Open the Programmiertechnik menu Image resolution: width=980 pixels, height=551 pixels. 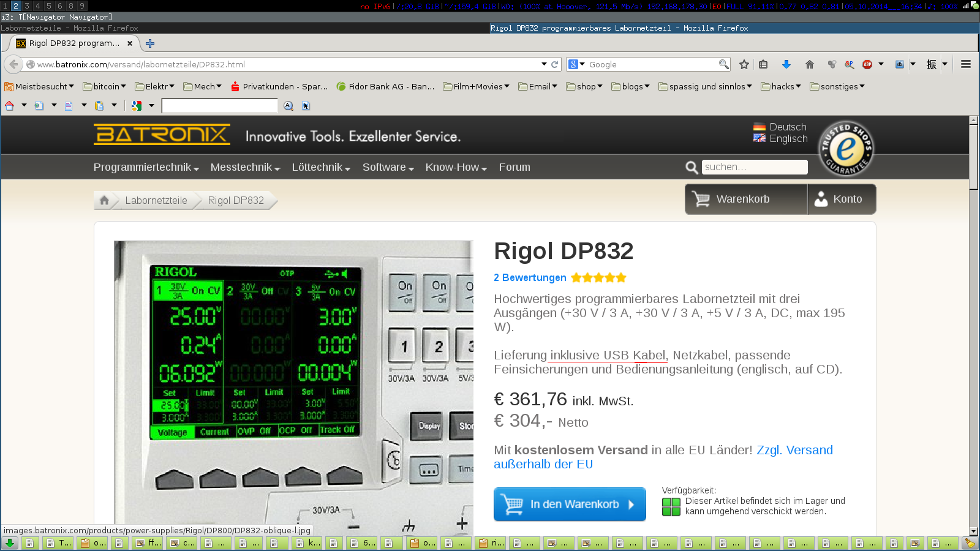coord(146,167)
